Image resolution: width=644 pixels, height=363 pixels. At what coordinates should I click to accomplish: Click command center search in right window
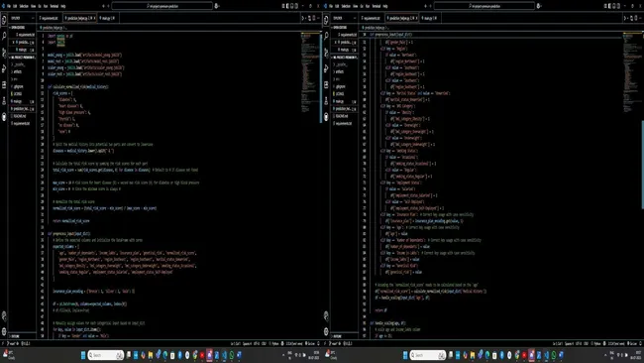(x=484, y=6)
